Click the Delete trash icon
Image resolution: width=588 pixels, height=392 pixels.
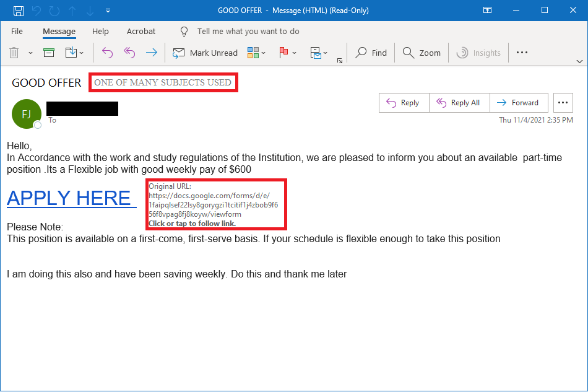pyautogui.click(x=14, y=53)
